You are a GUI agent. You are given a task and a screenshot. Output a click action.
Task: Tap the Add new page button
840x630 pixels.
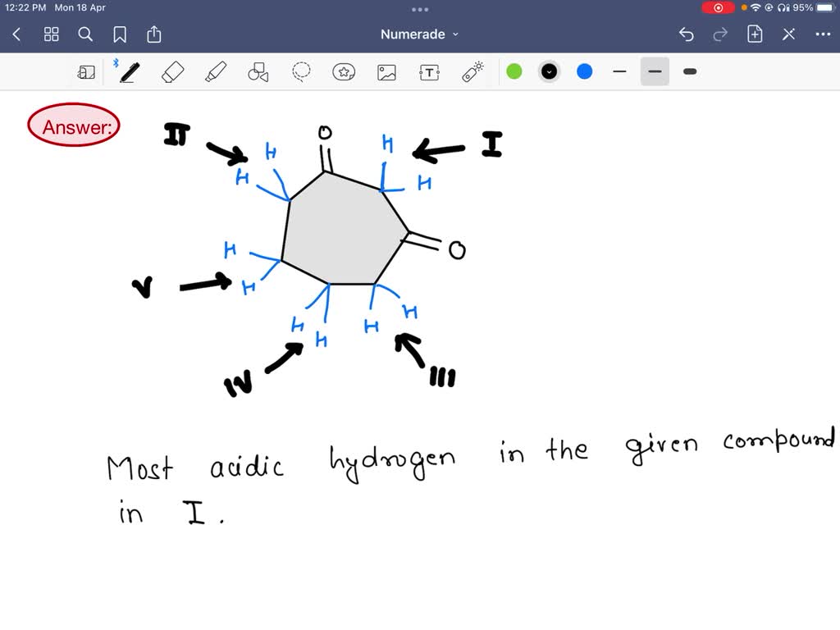pos(754,34)
